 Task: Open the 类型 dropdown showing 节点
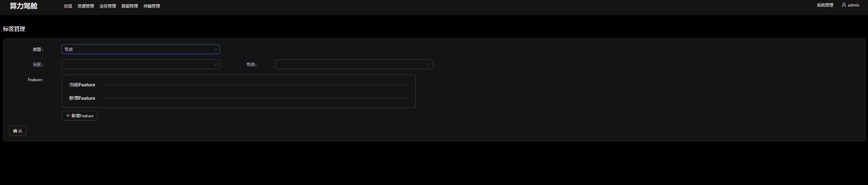point(140,49)
